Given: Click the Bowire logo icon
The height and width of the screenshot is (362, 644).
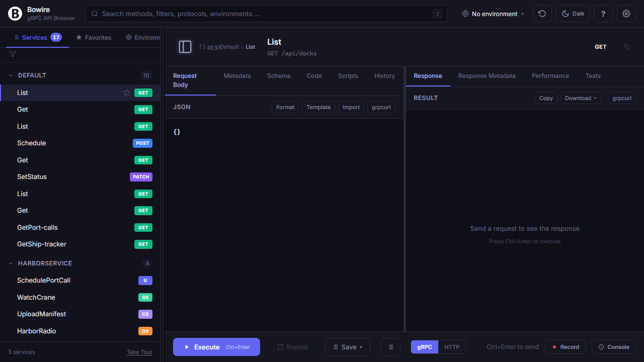Looking at the screenshot, I should click(15, 14).
